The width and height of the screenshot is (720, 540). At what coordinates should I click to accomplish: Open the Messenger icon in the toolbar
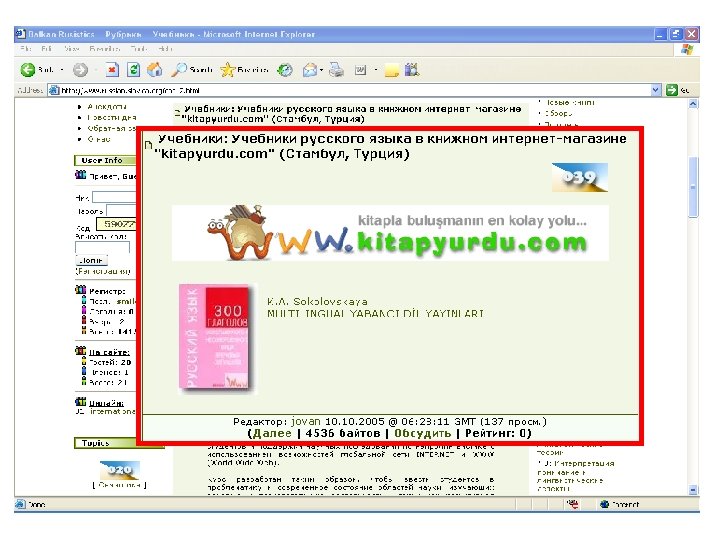coord(412,69)
